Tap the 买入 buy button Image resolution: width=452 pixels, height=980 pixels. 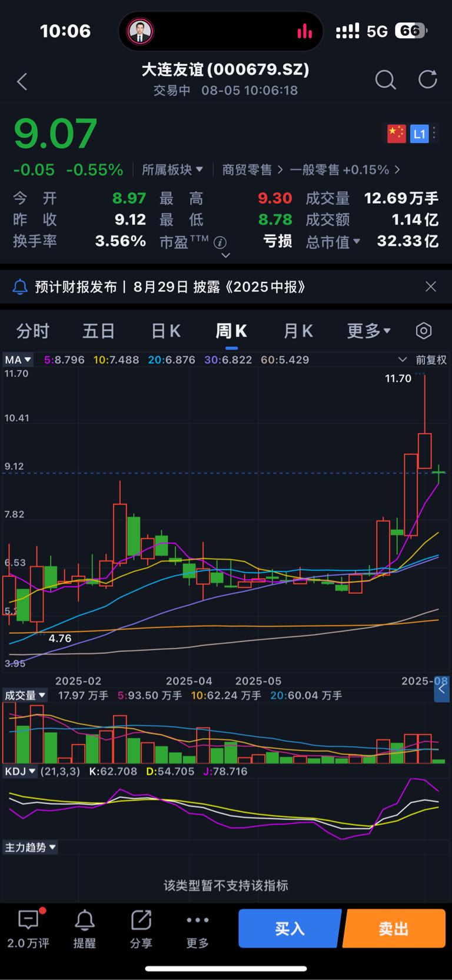290,929
